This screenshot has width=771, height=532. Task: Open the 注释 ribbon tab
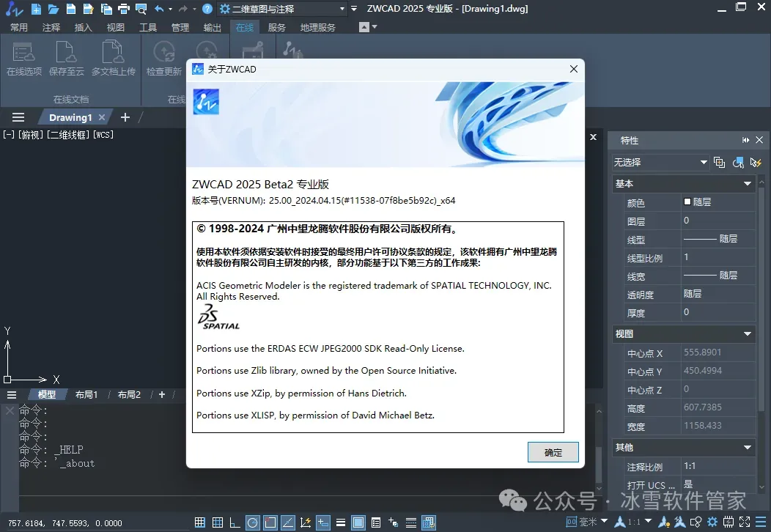[51, 28]
